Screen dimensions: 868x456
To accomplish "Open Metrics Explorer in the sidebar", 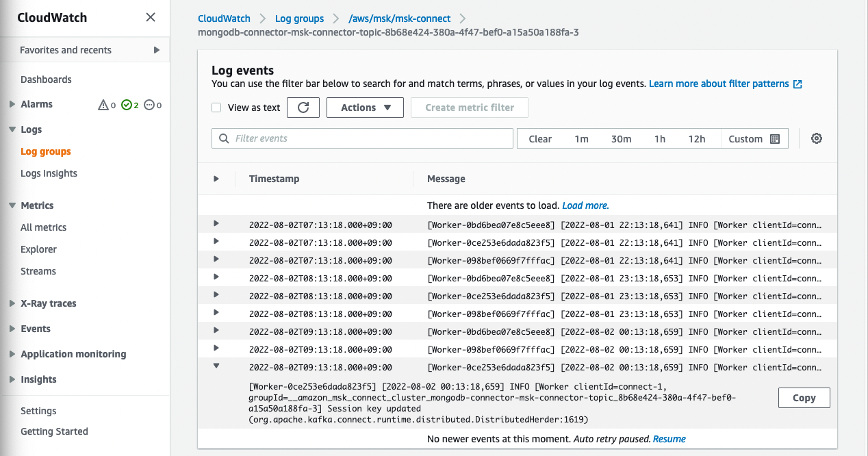I will coord(38,249).
